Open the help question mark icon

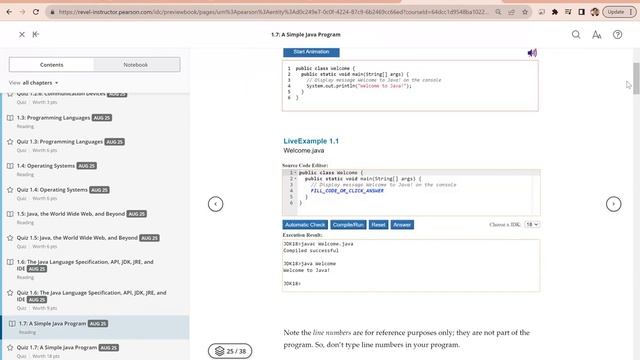[x=618, y=35]
